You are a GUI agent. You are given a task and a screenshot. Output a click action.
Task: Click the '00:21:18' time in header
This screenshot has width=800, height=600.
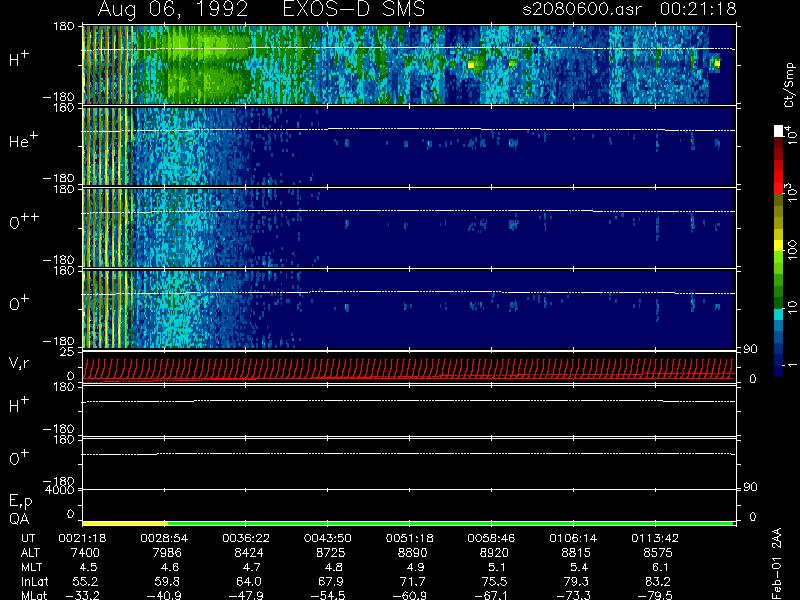point(698,9)
